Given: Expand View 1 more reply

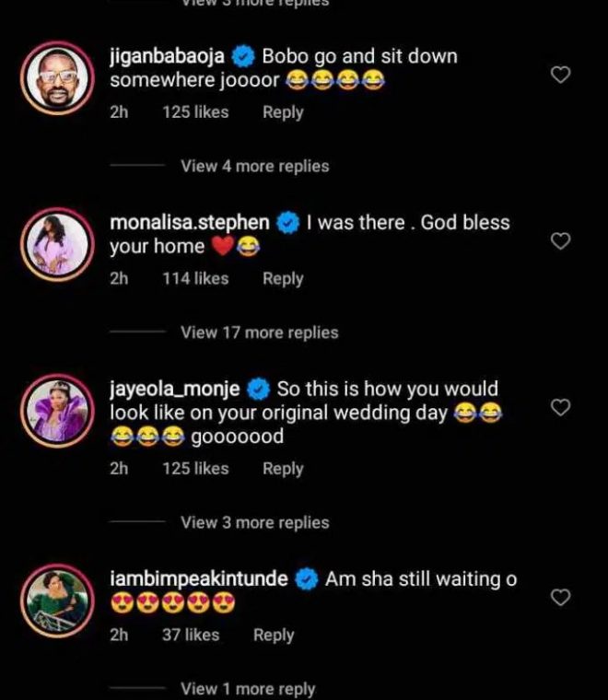Looking at the screenshot, I should (248, 688).
